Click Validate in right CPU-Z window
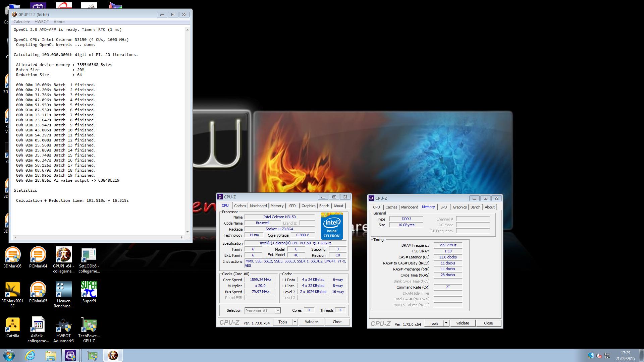 [463, 323]
